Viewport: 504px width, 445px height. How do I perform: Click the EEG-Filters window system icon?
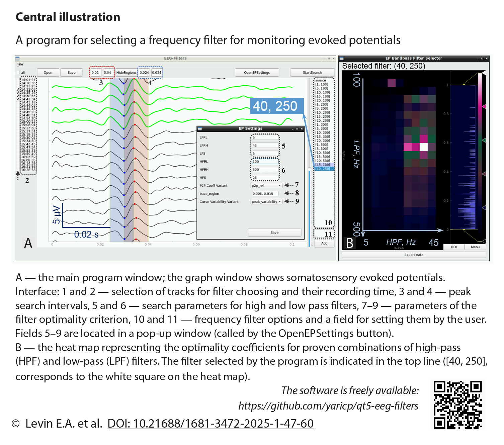17,59
